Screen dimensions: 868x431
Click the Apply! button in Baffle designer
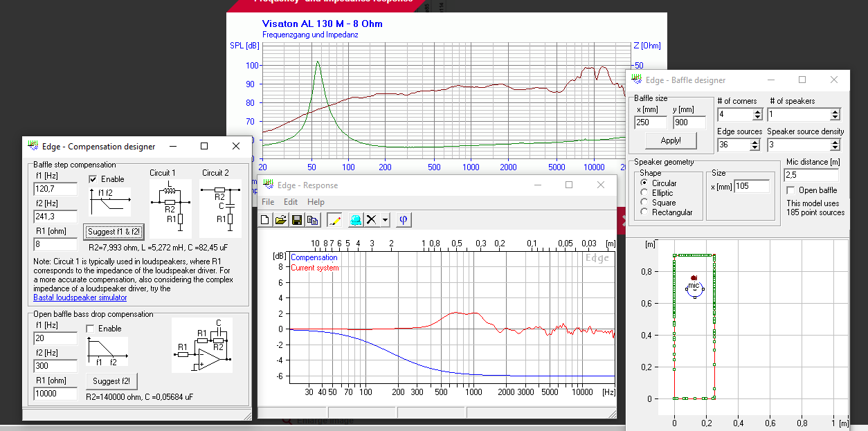pyautogui.click(x=671, y=140)
